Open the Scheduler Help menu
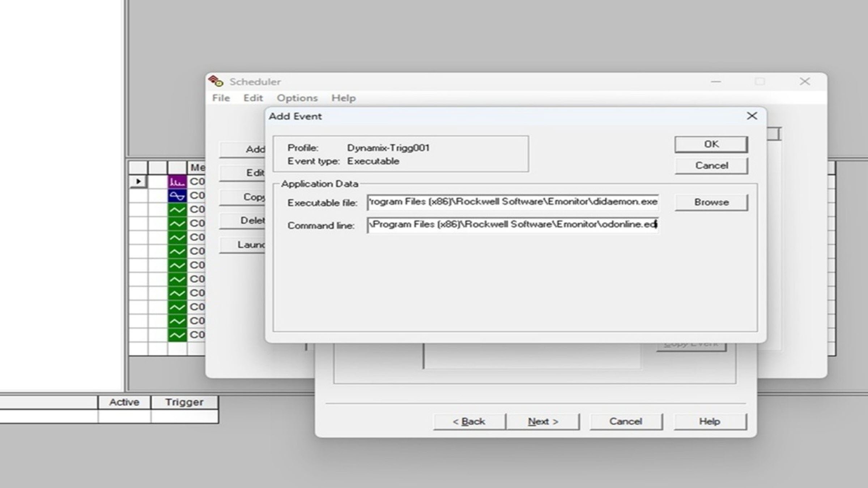 [343, 98]
